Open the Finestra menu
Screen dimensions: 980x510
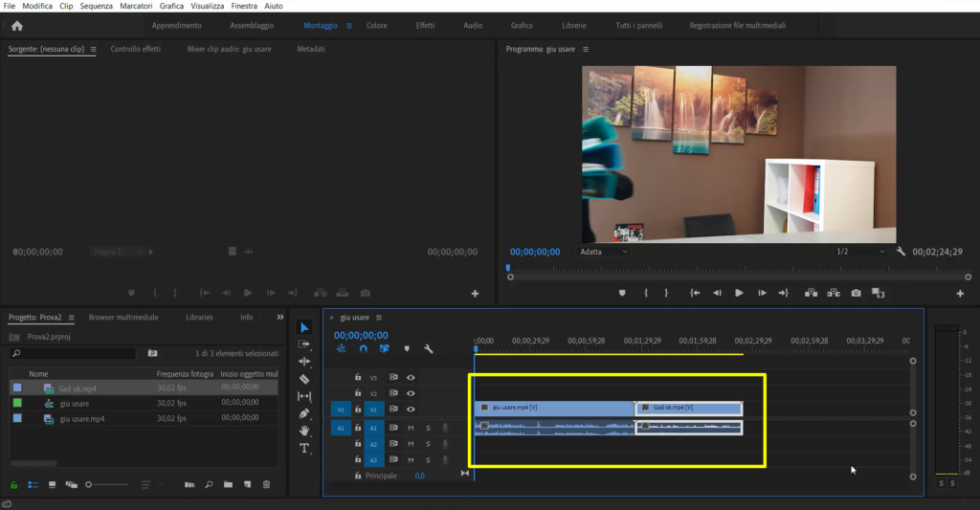244,6
